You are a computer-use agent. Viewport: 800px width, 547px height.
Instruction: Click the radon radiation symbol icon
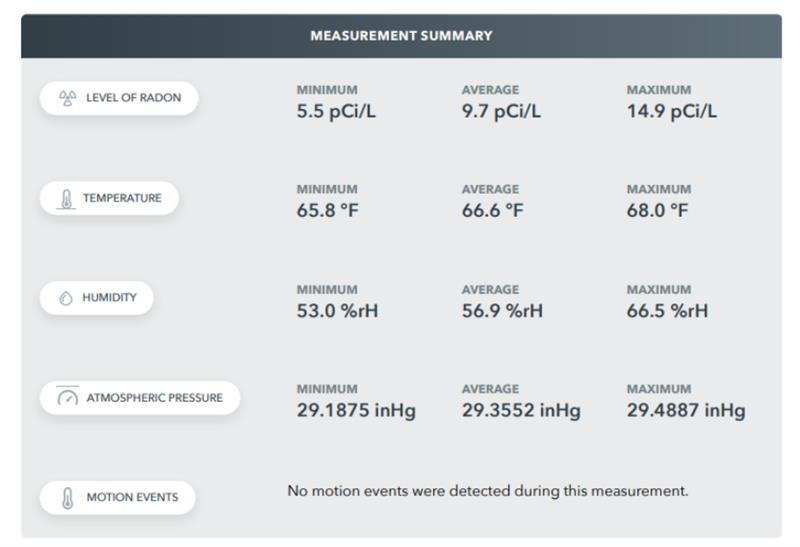68,98
